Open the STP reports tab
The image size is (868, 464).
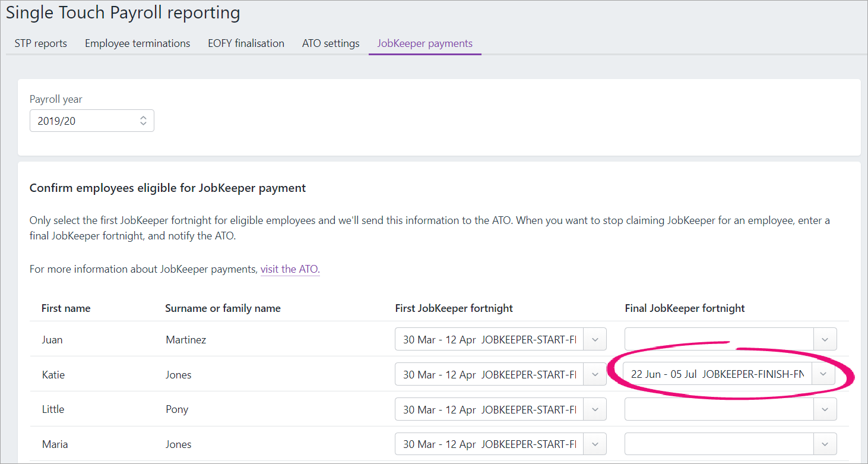coord(40,43)
